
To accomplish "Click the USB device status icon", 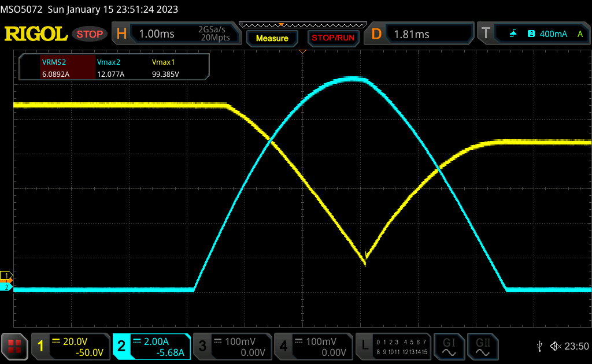I will click(539, 346).
